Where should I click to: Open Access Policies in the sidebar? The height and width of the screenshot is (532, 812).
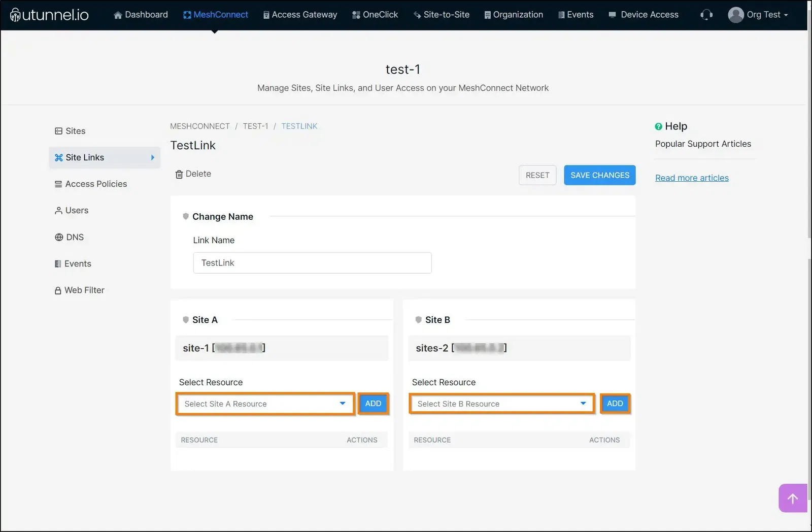[x=91, y=184]
